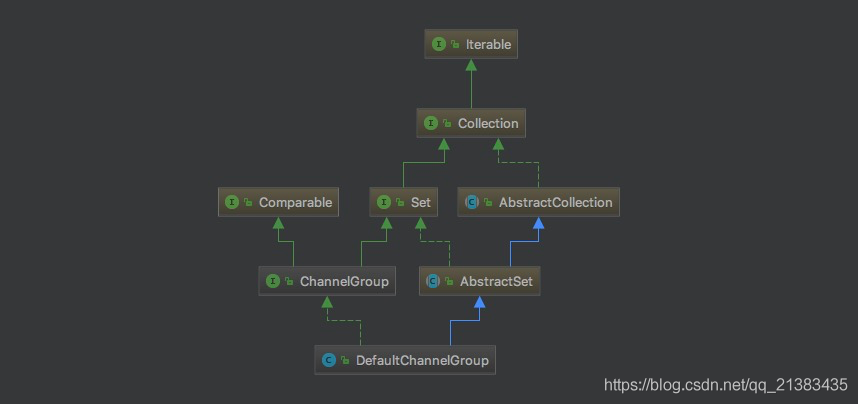Click the class icon on DefaultChannelGroup node
858x404 pixels.
coord(329,360)
